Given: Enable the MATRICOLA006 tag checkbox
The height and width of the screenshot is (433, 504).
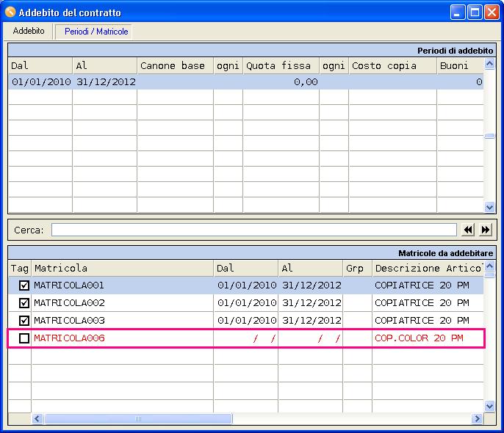Looking at the screenshot, I should [x=24, y=338].
